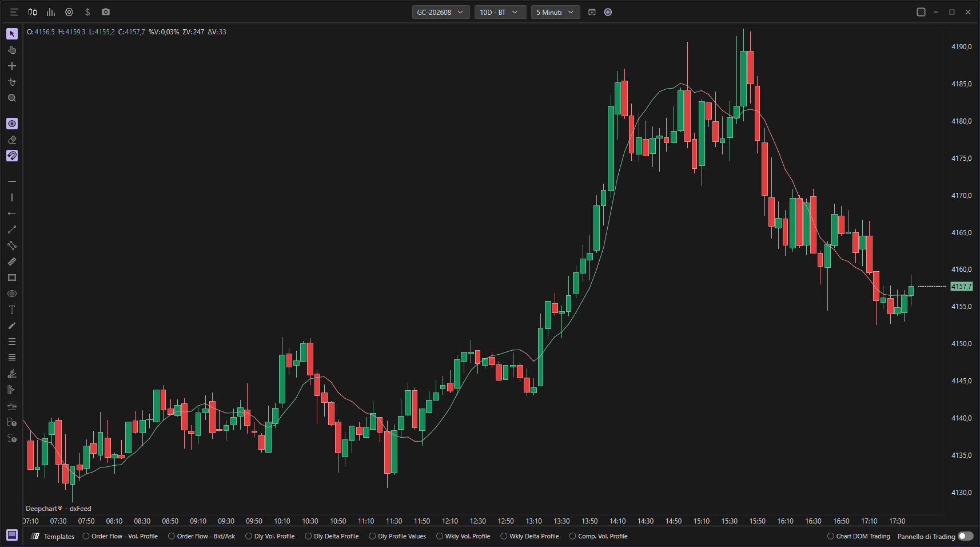Screen dimensions: 980x547
Task: Select the rectangle drawing tool
Action: pos(12,278)
